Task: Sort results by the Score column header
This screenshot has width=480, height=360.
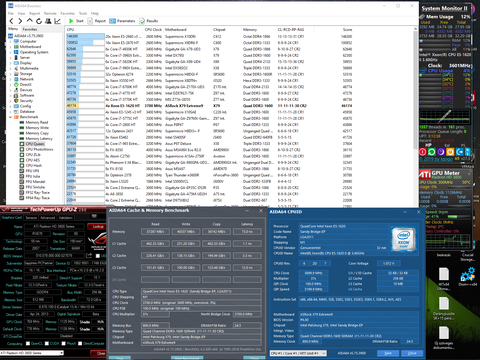Action: pyautogui.click(x=348, y=30)
